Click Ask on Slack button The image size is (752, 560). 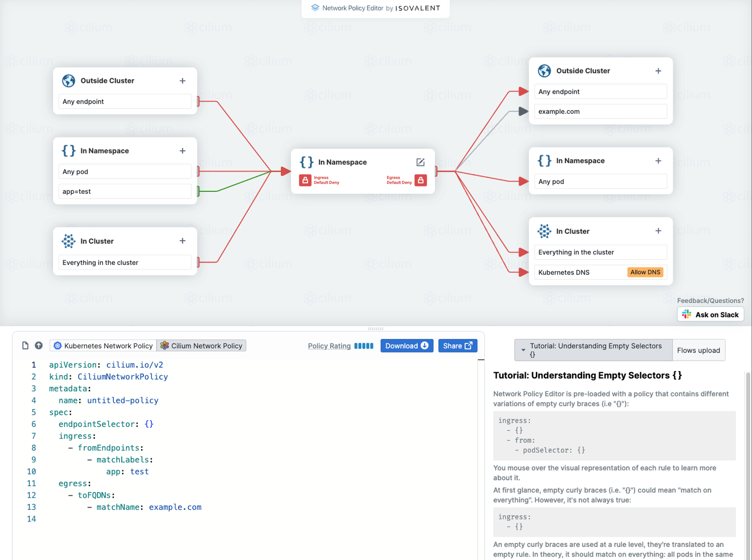711,315
